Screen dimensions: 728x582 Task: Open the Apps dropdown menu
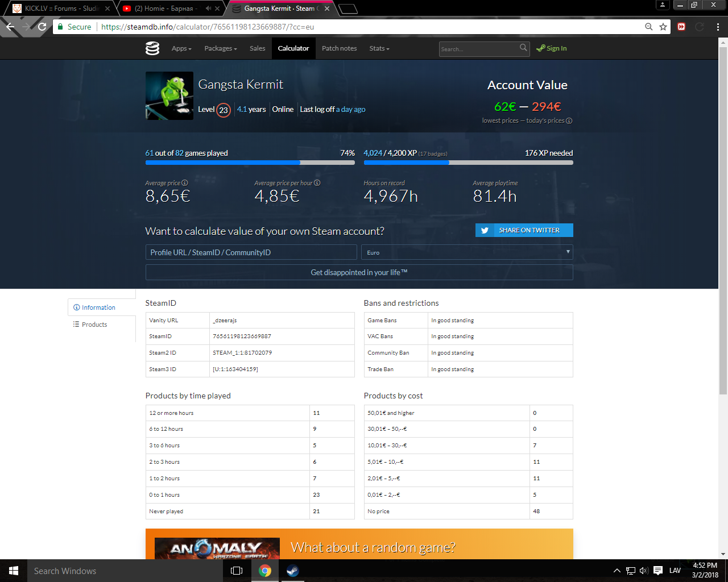click(181, 48)
